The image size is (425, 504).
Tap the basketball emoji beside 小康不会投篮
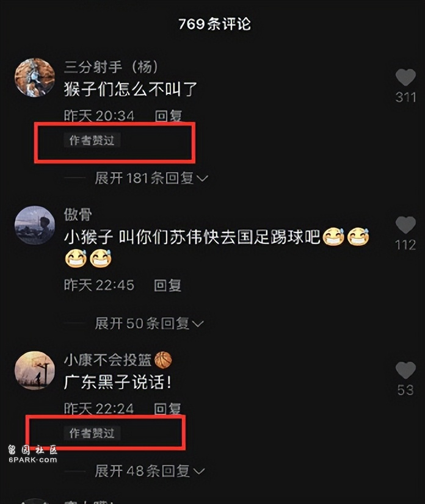point(163,360)
